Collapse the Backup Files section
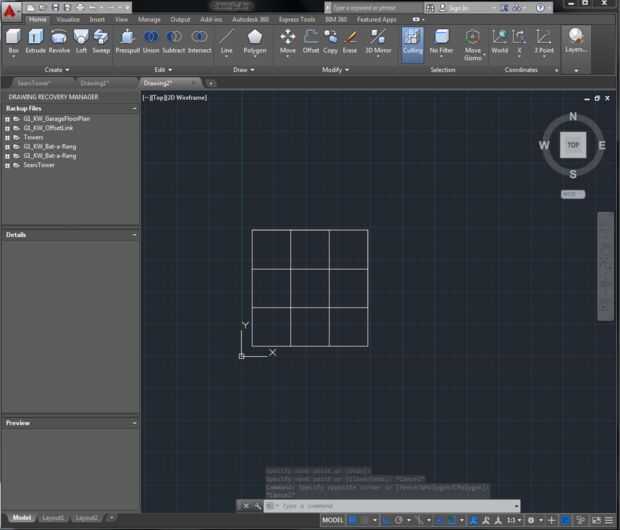This screenshot has height=530, width=620. [x=134, y=107]
